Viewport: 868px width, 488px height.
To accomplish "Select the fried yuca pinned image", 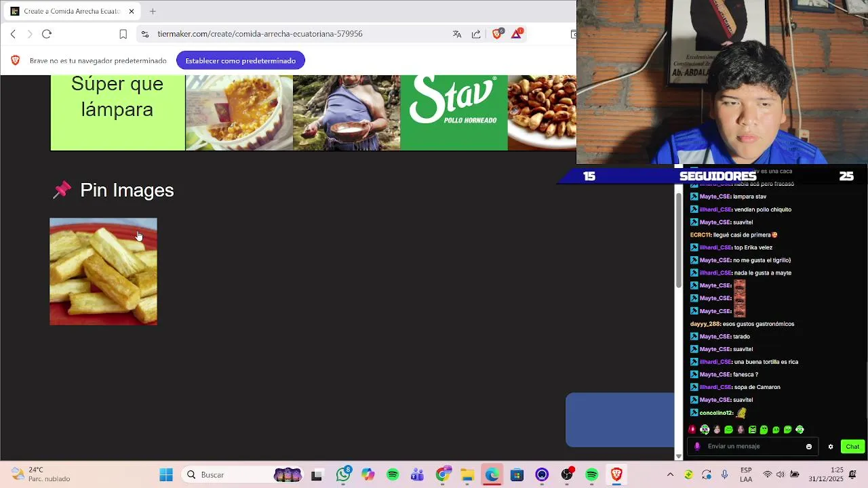I will click(x=103, y=271).
